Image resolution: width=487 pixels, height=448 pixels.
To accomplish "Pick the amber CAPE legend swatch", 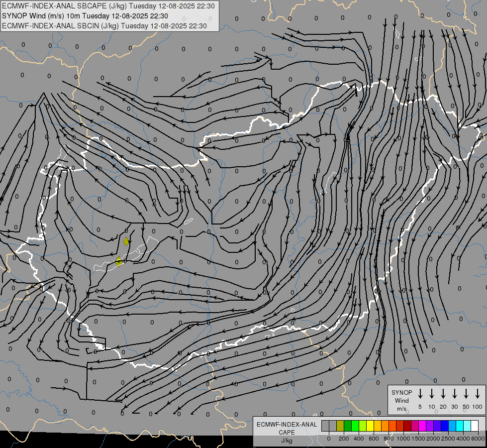I will [x=378, y=426].
